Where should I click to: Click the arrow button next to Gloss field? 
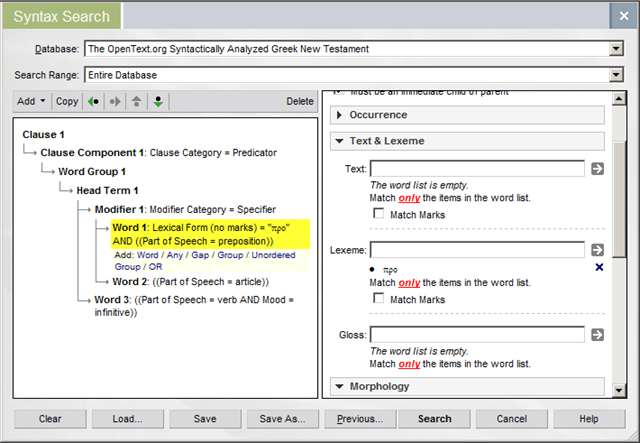click(x=597, y=335)
